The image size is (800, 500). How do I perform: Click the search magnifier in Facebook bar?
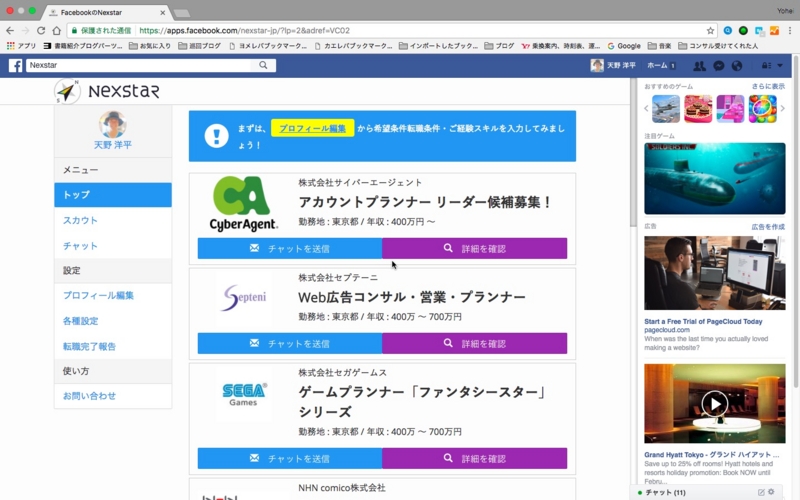[263, 65]
